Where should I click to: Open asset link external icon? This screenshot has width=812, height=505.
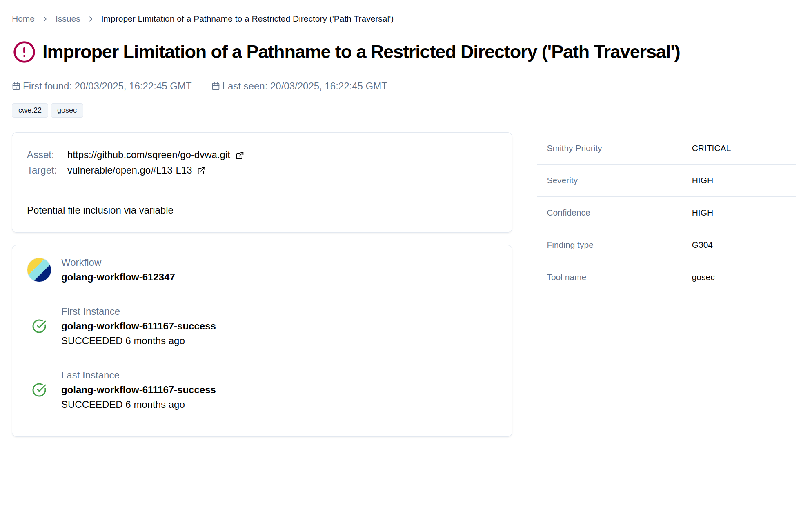pyautogui.click(x=240, y=156)
